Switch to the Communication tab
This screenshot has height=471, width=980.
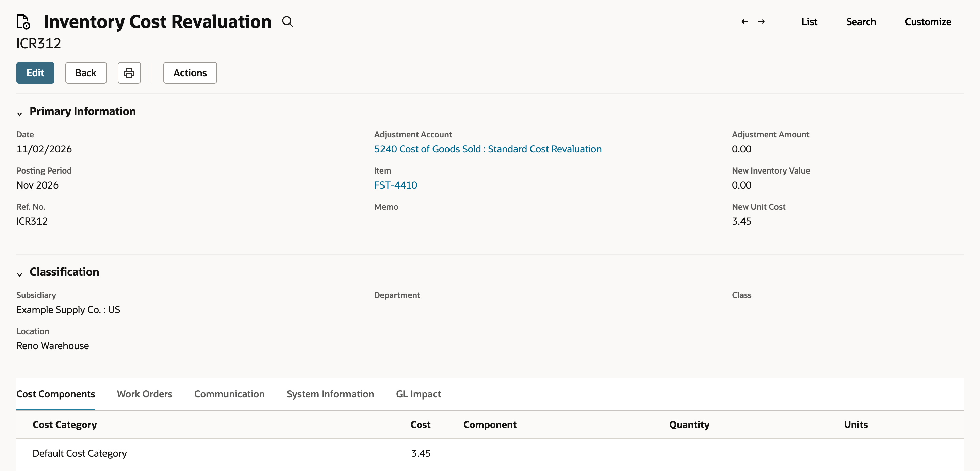(229, 394)
